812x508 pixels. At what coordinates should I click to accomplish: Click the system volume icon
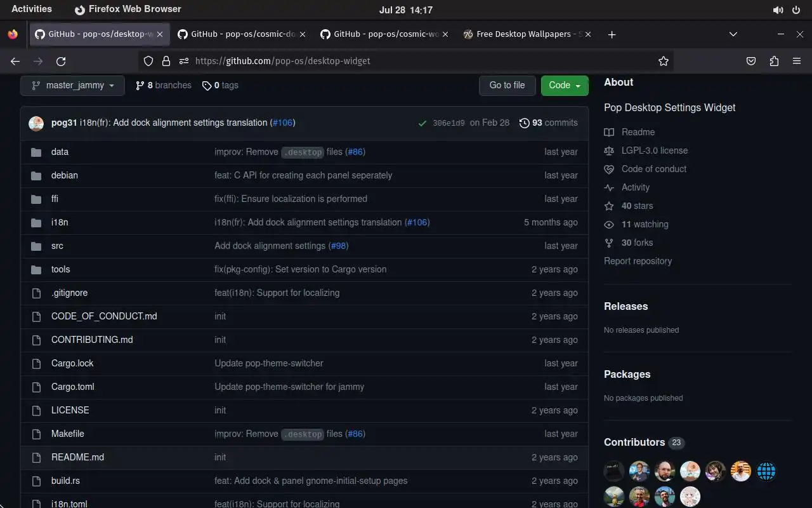point(778,10)
